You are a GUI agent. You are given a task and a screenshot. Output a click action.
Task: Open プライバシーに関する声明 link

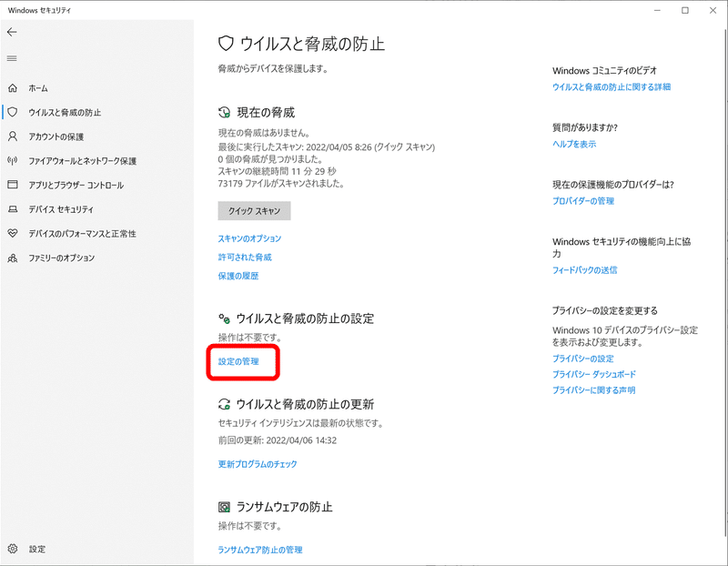(x=594, y=390)
